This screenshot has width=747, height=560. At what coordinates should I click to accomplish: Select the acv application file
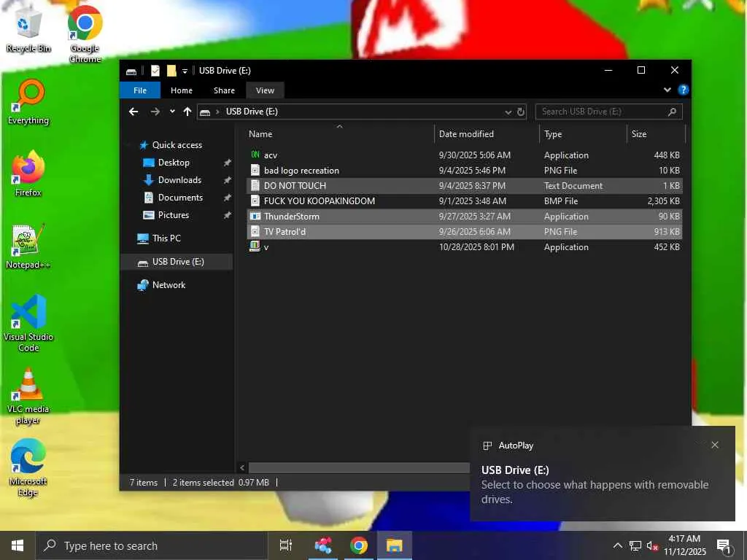pos(465,155)
